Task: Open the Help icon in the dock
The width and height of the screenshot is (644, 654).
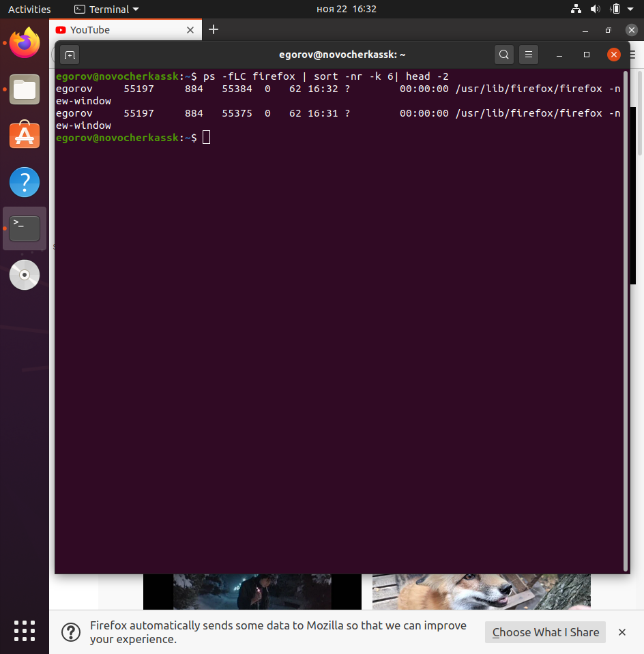Action: coord(25,182)
